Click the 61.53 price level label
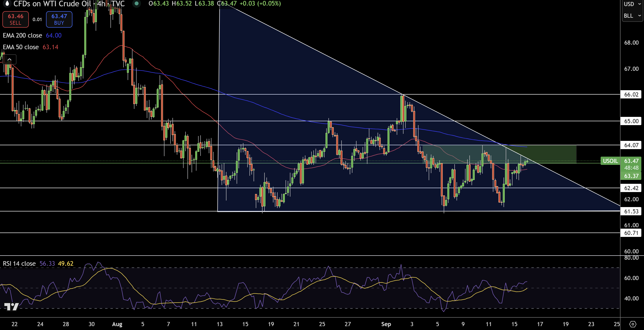Viewport: 644px width, 330px height. click(631, 211)
